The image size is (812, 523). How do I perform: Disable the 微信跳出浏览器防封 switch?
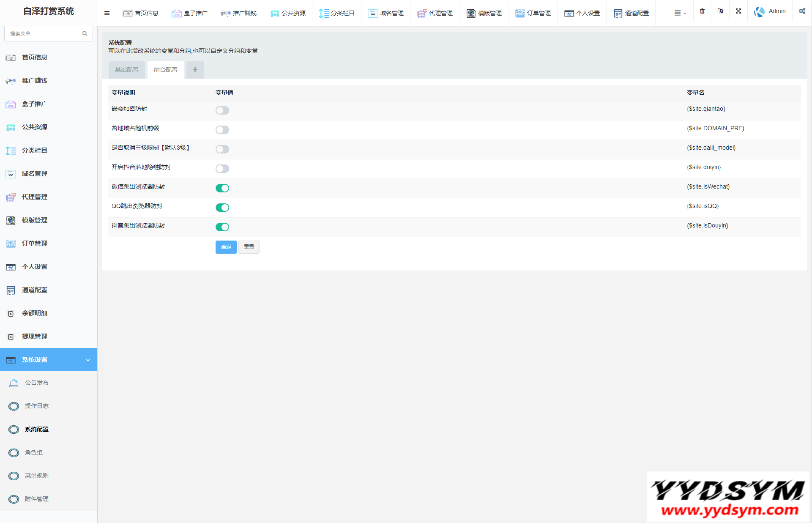pos(222,188)
